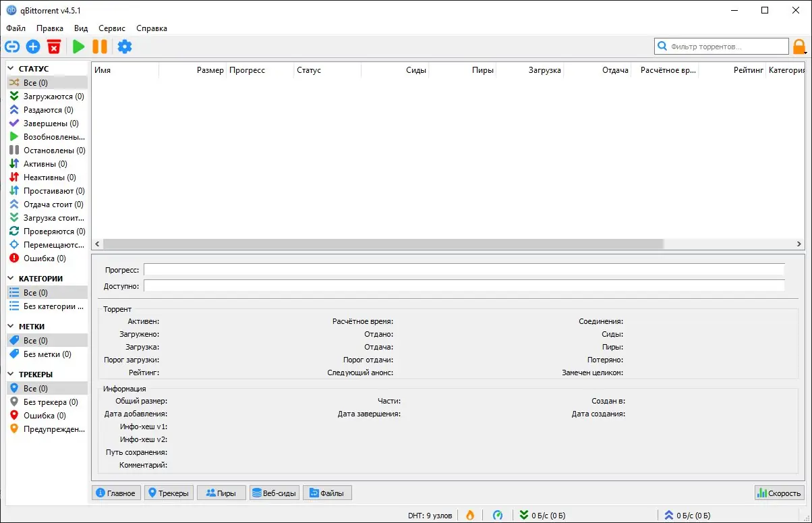Image resolution: width=812 pixels, height=523 pixels.
Task: Click the Скорость button
Action: point(779,493)
